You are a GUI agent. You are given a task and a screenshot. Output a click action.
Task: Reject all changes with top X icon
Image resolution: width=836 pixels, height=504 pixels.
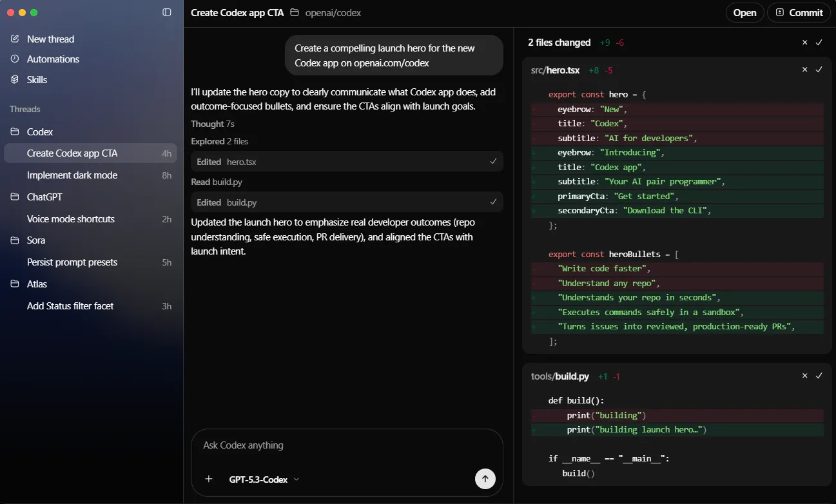tap(804, 43)
